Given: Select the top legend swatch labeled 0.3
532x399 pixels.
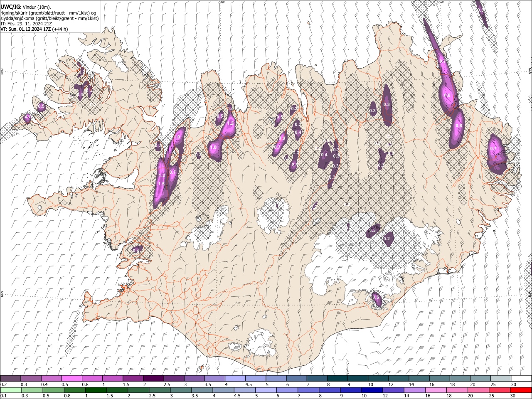Looking at the screenshot, I should [31, 379].
